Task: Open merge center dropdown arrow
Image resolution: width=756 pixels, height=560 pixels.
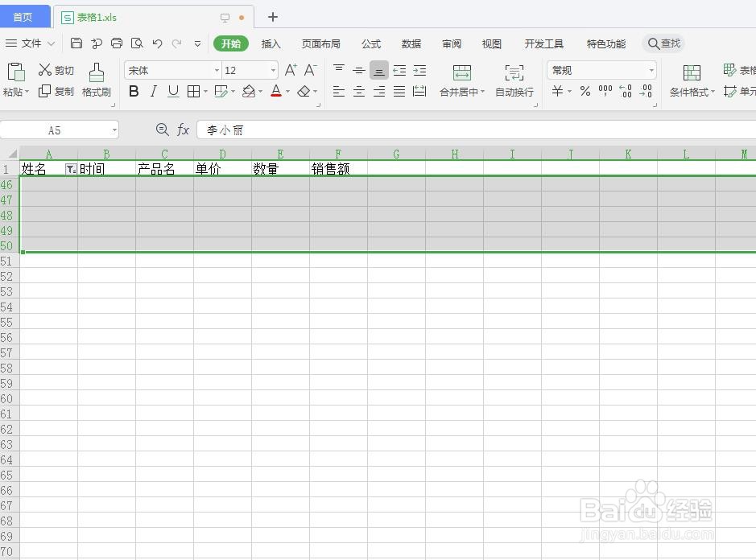Action: pyautogui.click(x=482, y=92)
